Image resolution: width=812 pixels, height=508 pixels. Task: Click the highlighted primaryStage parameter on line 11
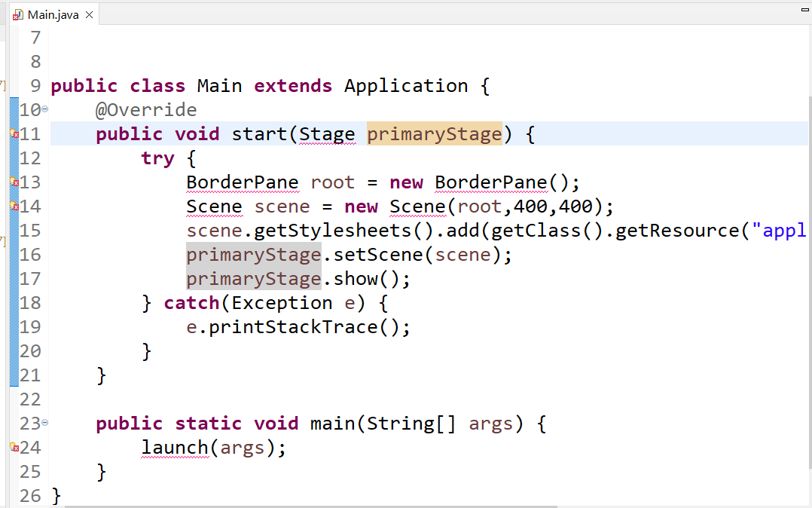coord(434,133)
